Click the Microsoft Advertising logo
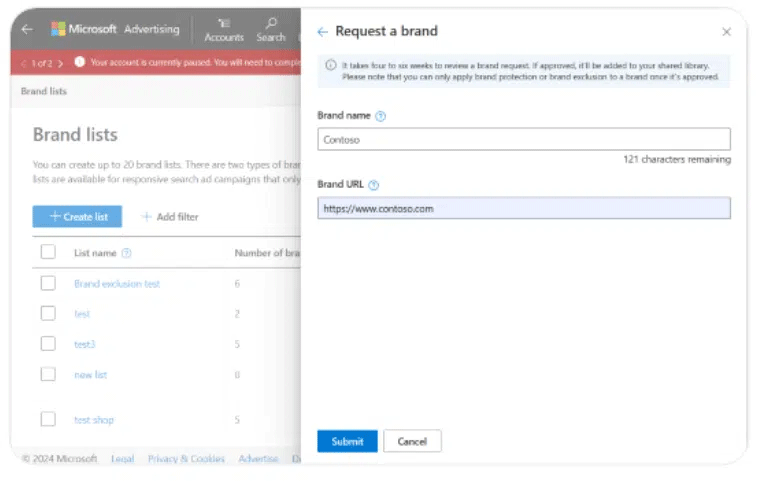The height and width of the screenshot is (481, 770). (115, 29)
